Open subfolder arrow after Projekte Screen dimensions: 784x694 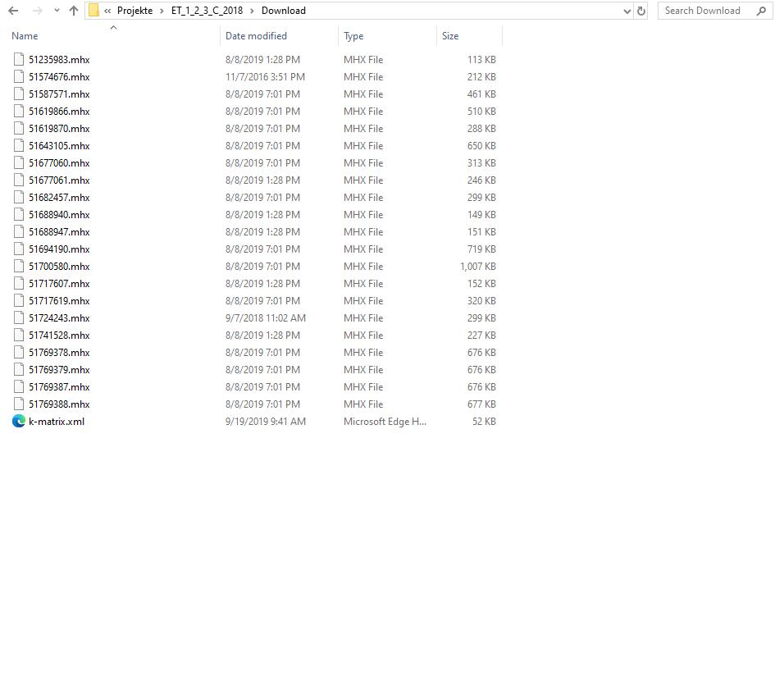pos(162,11)
